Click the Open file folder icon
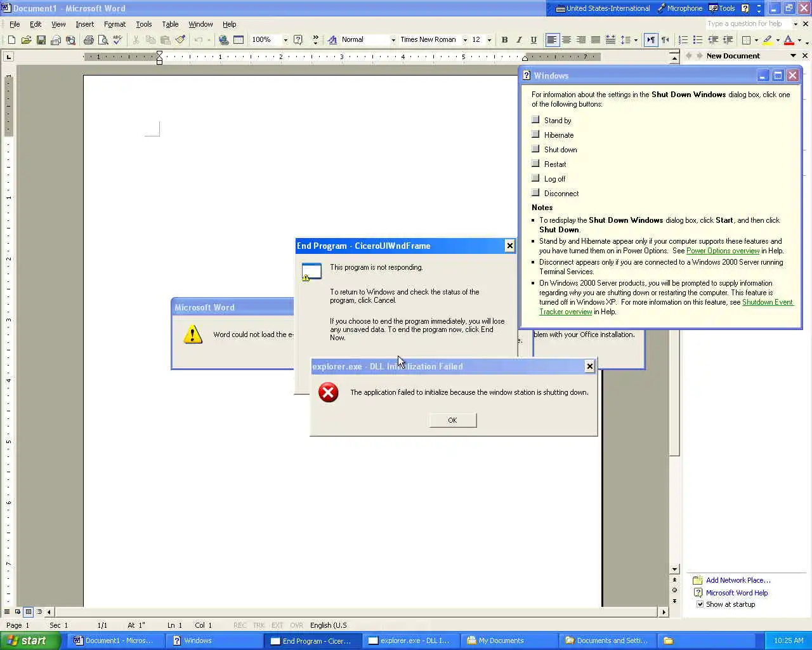The image size is (812, 650). [x=26, y=40]
